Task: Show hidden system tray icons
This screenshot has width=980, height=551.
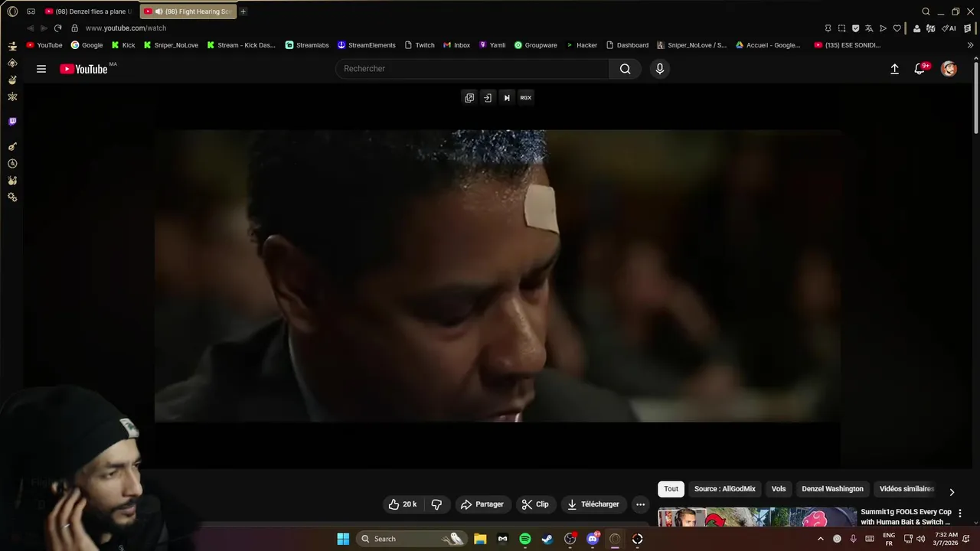Action: (821, 539)
